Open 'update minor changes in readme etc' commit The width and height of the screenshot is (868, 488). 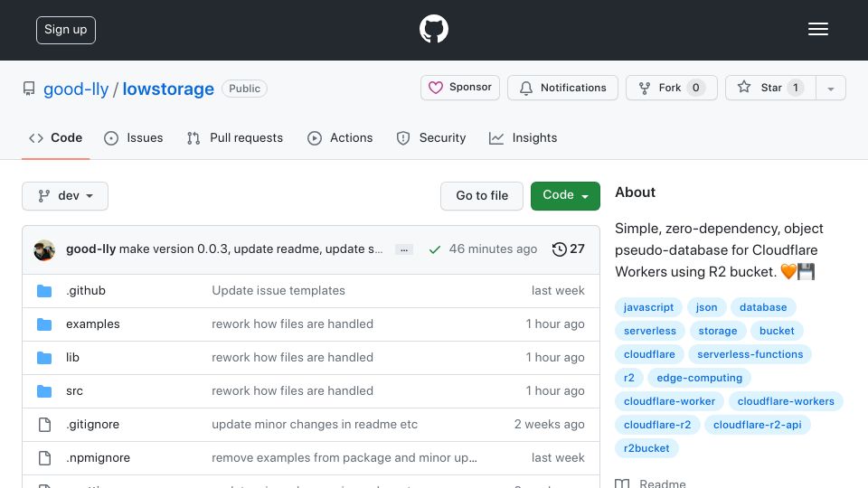click(x=315, y=425)
